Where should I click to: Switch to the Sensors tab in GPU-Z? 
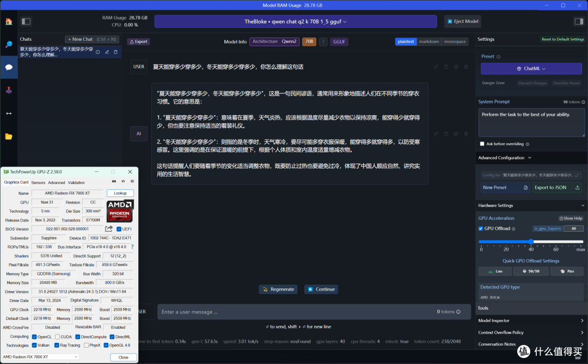tap(38, 183)
